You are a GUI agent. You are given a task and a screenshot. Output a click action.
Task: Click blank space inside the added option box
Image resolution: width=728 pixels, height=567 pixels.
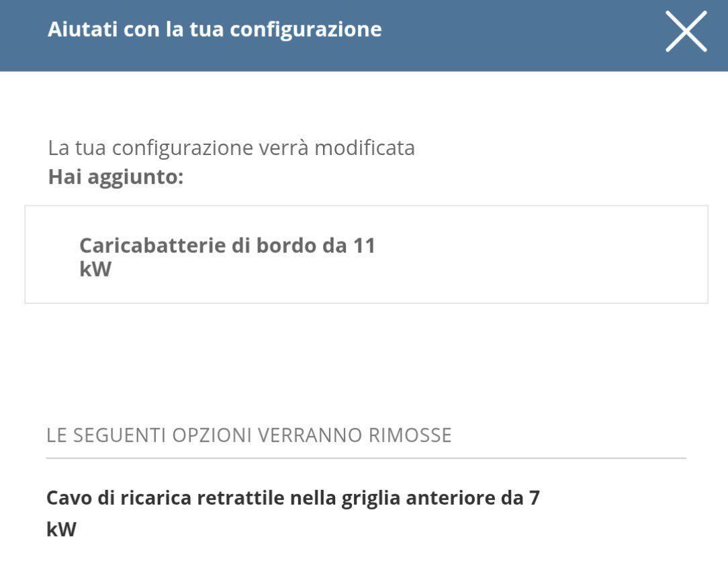537,255
